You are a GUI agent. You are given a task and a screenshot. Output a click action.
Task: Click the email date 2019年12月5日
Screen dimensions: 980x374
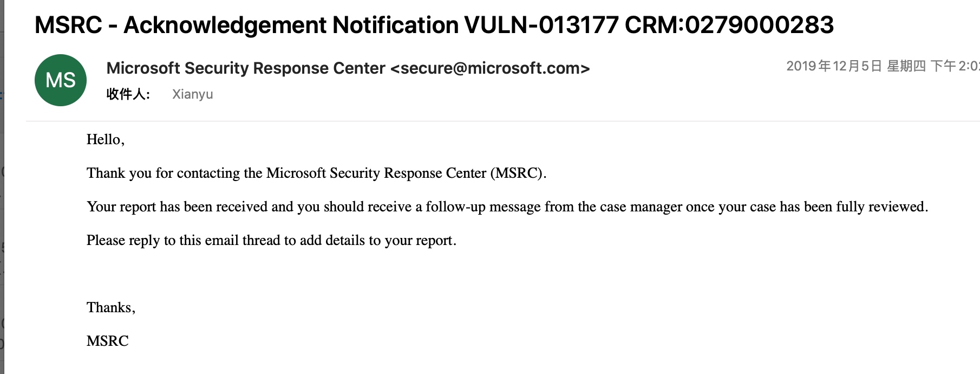pos(834,66)
